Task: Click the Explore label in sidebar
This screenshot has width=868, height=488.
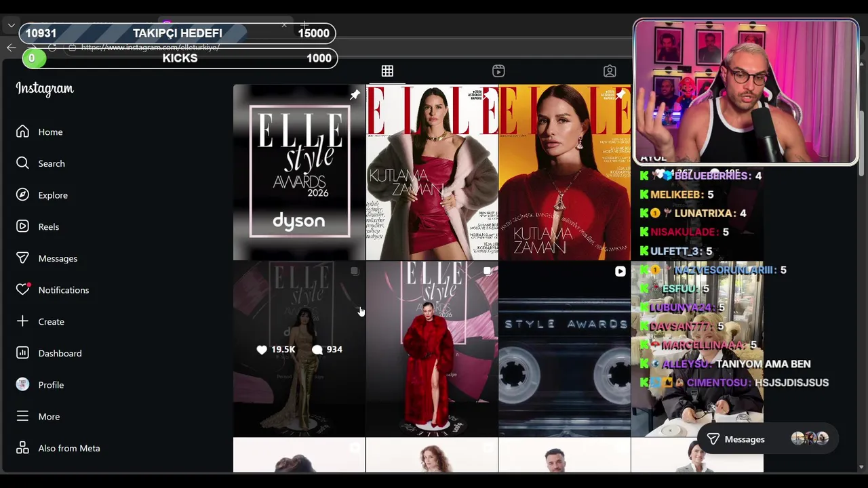Action: 53,195
